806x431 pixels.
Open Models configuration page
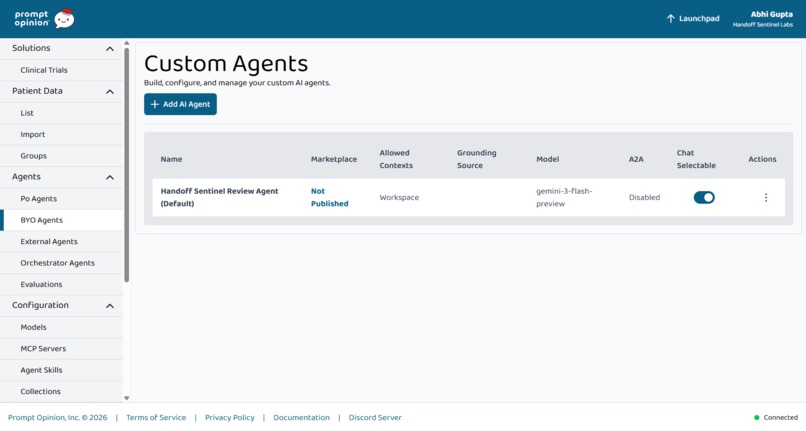point(61,327)
